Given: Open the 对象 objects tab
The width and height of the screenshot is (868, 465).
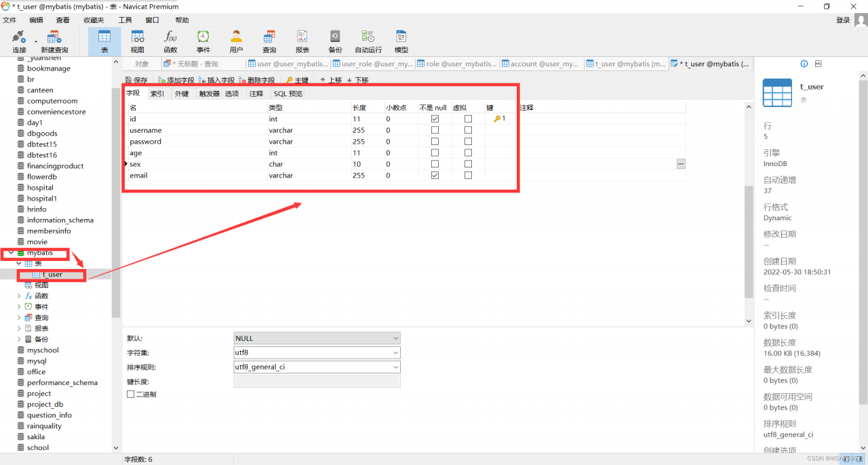Looking at the screenshot, I should click(142, 64).
